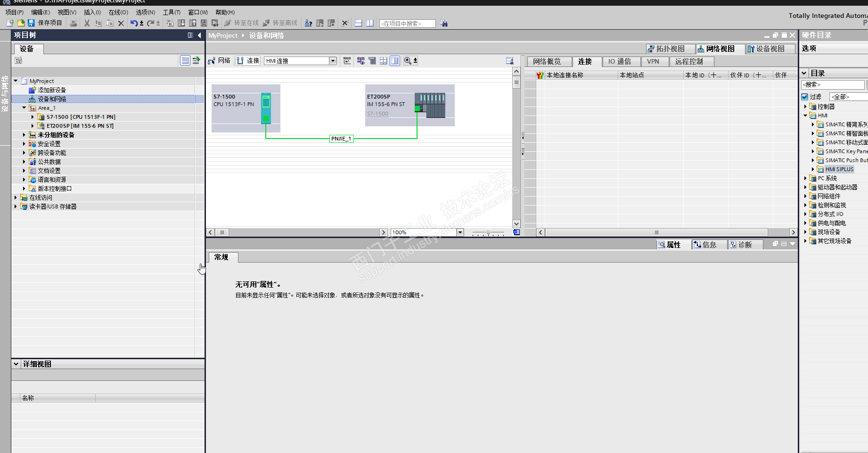Click the zoom selection magnifier icon
This screenshot has height=453, width=868.
pyautogui.click(x=408, y=60)
